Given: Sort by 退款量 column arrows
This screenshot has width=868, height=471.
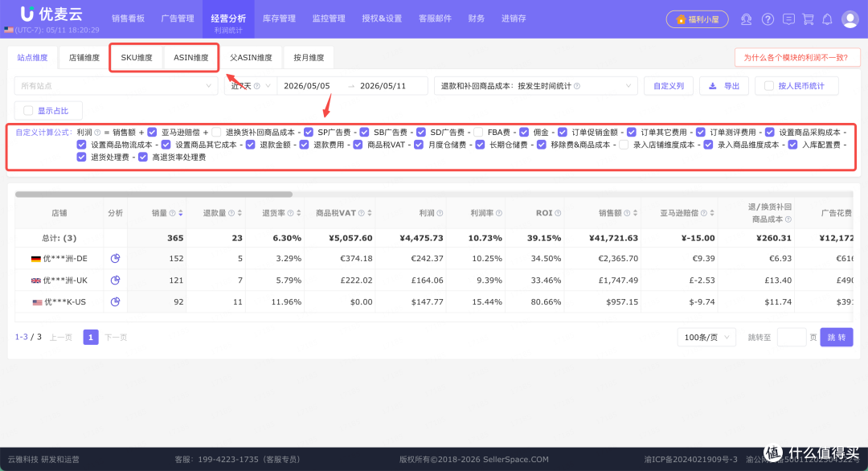Looking at the screenshot, I should [x=240, y=213].
